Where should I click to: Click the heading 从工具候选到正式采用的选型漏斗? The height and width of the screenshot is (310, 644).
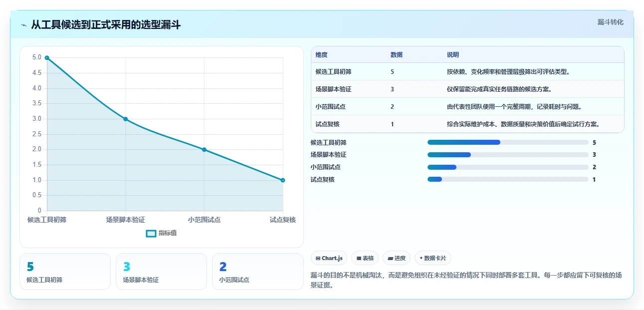point(106,25)
